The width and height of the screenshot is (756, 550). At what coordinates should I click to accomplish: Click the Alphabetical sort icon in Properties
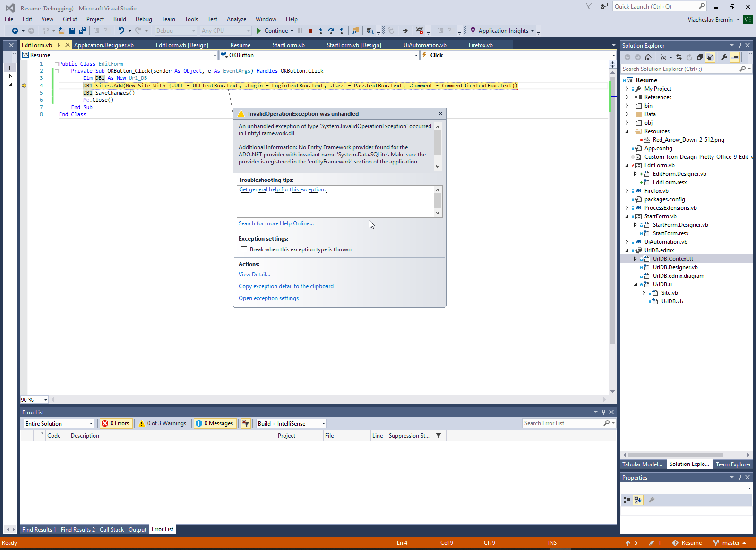[x=638, y=500]
